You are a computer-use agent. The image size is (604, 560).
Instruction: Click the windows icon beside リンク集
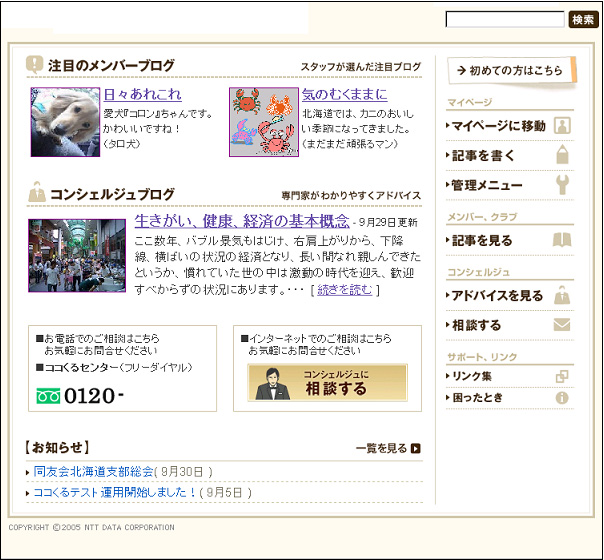coord(562,376)
